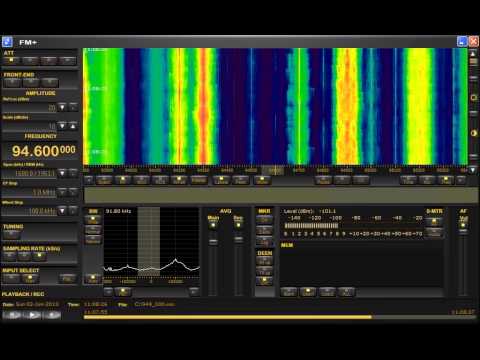Click the File button in Input Select
This screenshot has height=360, width=480.
tap(68, 278)
